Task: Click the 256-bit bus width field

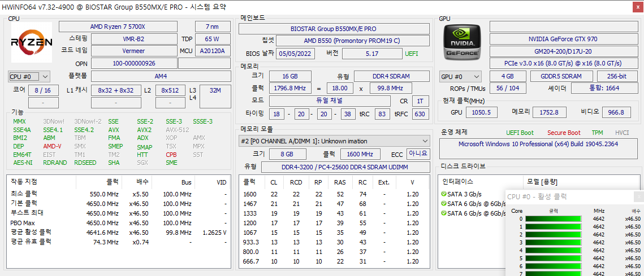Action: click(616, 77)
